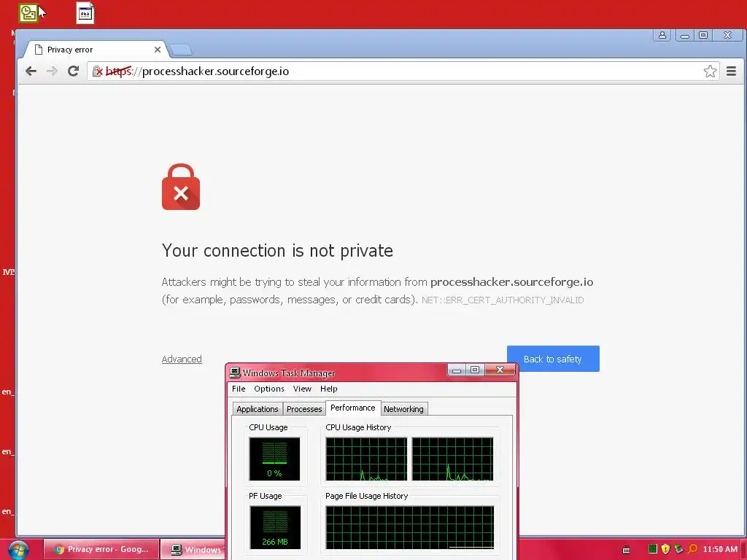Click the on-screen keyboard tray icon
The height and width of the screenshot is (560, 747).
point(626,550)
